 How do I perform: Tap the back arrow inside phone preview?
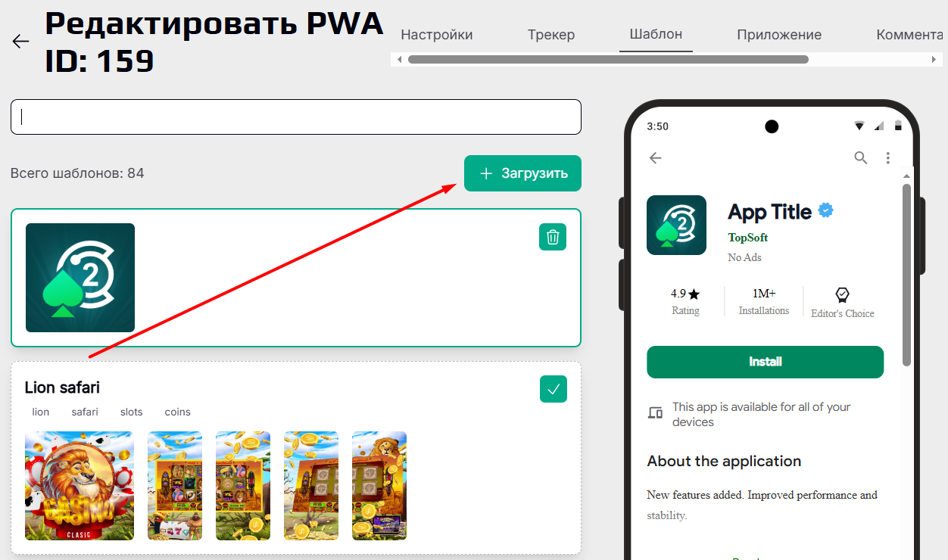click(656, 157)
